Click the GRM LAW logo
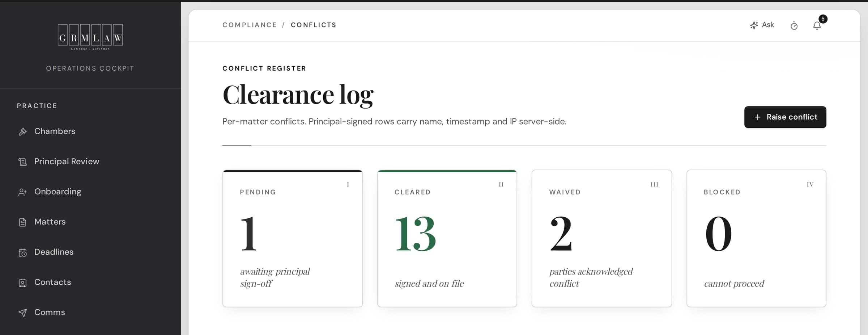The width and height of the screenshot is (868, 335). click(90, 37)
